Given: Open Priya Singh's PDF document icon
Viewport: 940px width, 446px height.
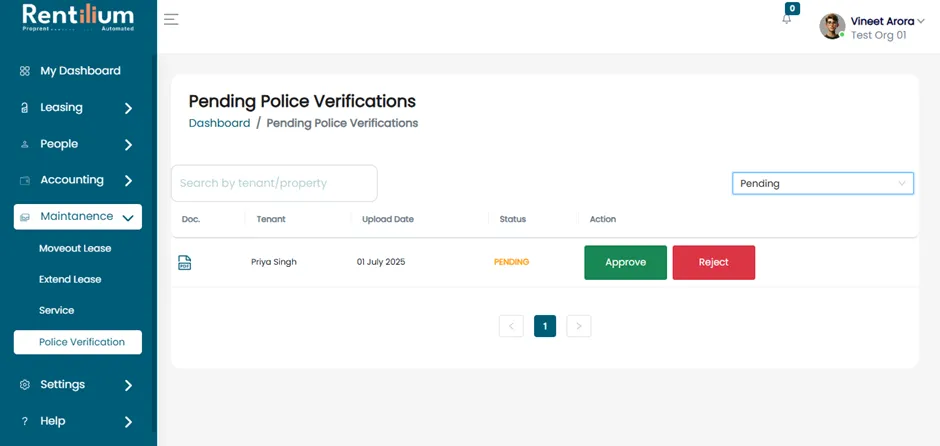Looking at the screenshot, I should [x=185, y=263].
